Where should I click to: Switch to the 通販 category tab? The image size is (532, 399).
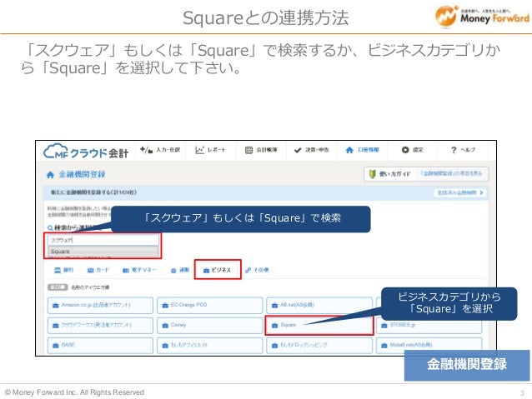pos(180,270)
